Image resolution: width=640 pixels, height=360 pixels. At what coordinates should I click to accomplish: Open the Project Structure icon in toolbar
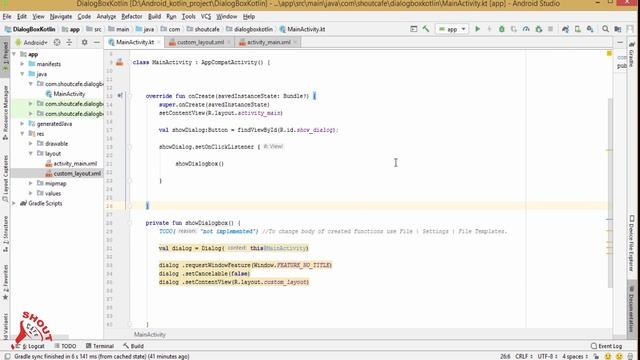[x=618, y=29]
